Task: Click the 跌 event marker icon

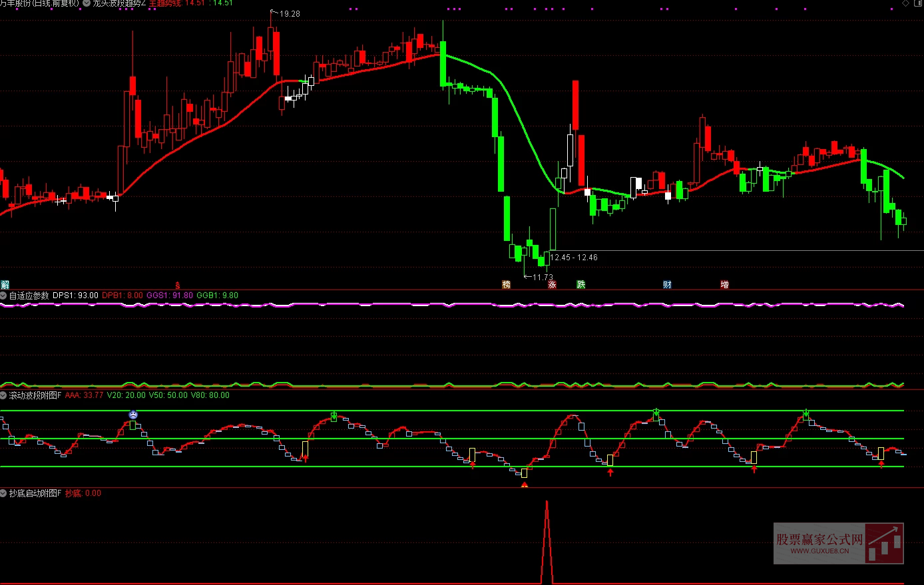Action: click(x=580, y=285)
